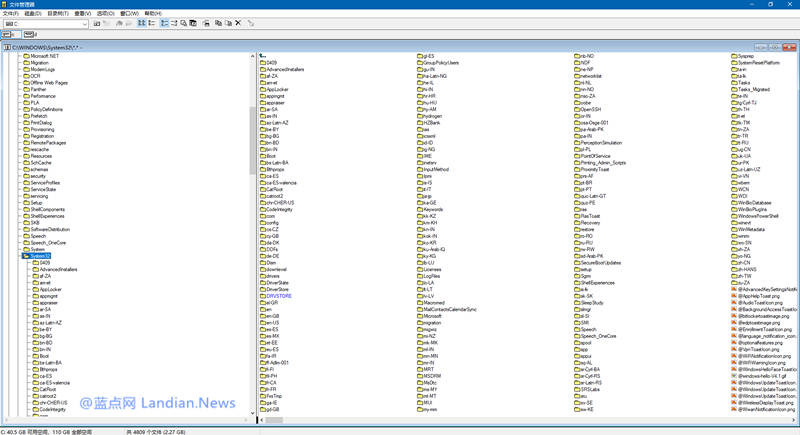Image resolution: width=800 pixels, height=435 pixels.
Task: Toggle the sort by name toolbar button
Action: click(x=163, y=23)
